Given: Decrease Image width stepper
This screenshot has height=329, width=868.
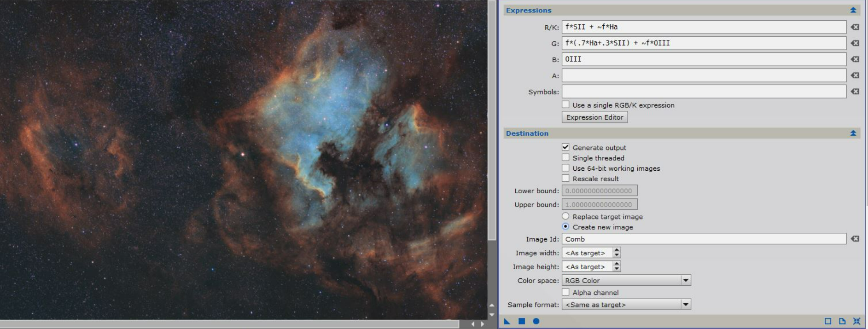Looking at the screenshot, I should click(x=617, y=255).
